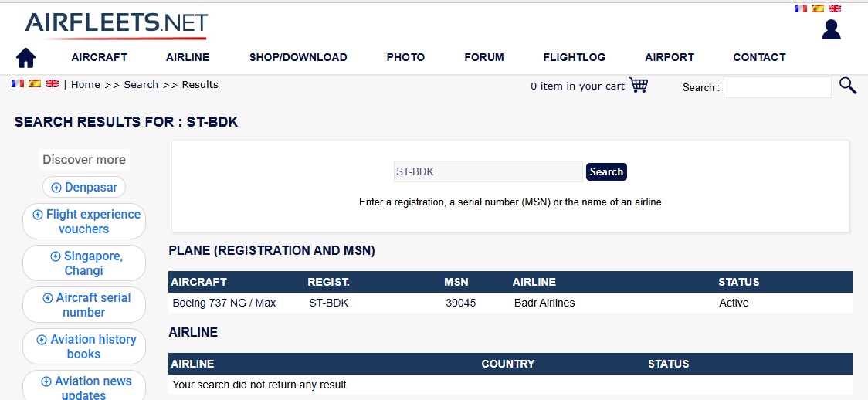Open the Flight experience vouchers suggestion
This screenshot has width=868, height=400.
click(84, 222)
